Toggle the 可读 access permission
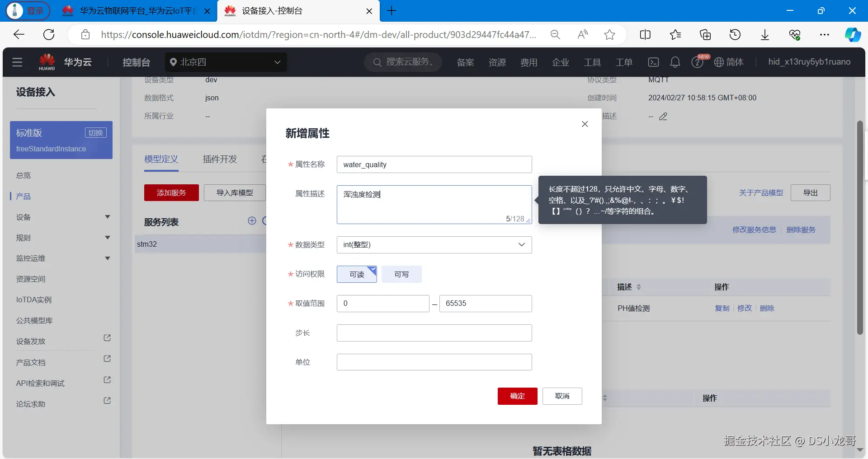Viewport: 868px width, 459px height. tap(357, 274)
